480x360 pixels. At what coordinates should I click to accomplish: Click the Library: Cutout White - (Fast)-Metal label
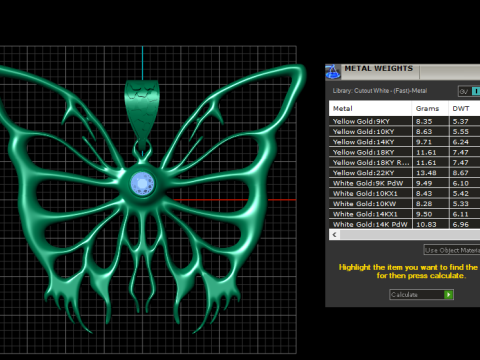380,91
